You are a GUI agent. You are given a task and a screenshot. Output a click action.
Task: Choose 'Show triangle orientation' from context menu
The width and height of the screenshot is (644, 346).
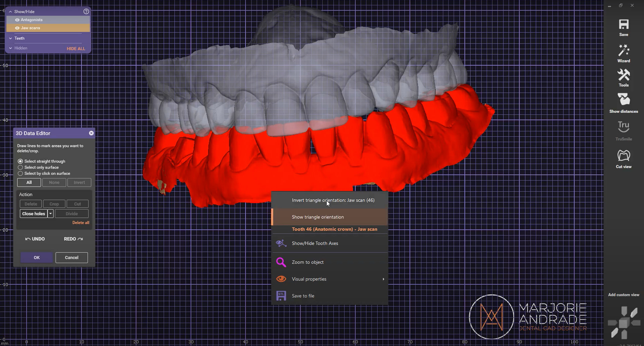(317, 217)
